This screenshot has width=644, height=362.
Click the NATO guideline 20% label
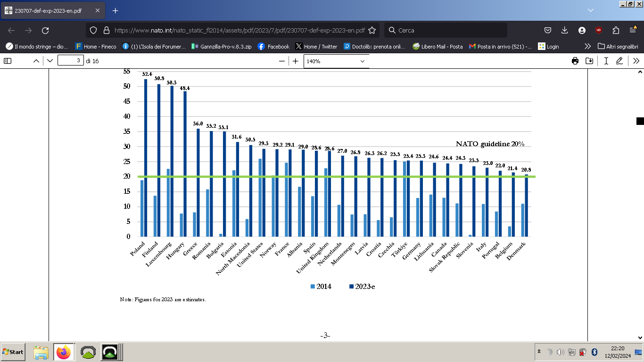490,144
